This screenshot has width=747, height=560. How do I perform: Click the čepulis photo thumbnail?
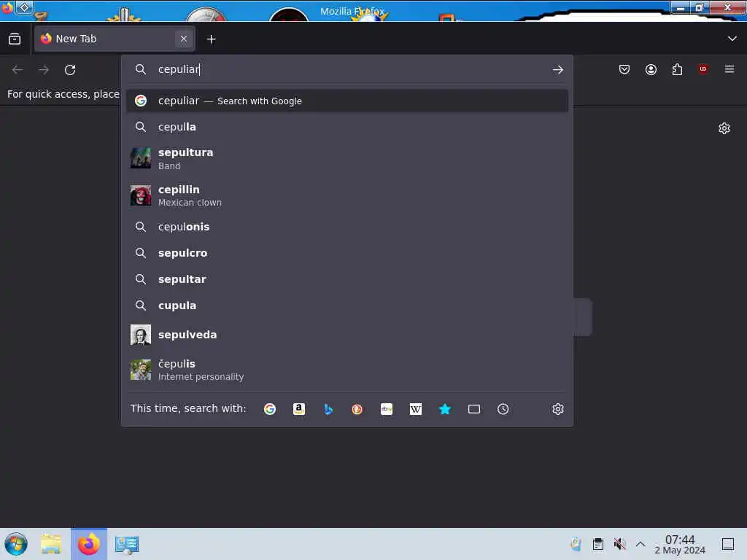141,370
